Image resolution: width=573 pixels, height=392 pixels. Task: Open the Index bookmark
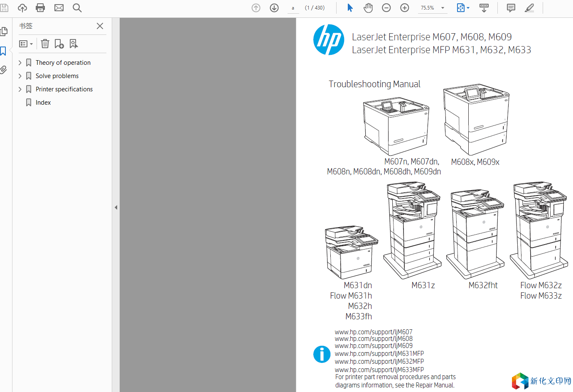tap(43, 103)
